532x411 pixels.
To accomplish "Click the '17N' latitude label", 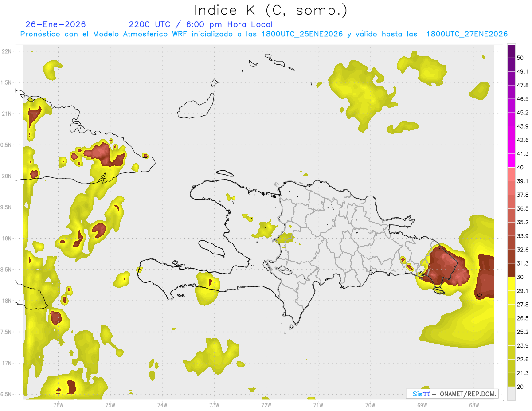I will click(x=7, y=363).
